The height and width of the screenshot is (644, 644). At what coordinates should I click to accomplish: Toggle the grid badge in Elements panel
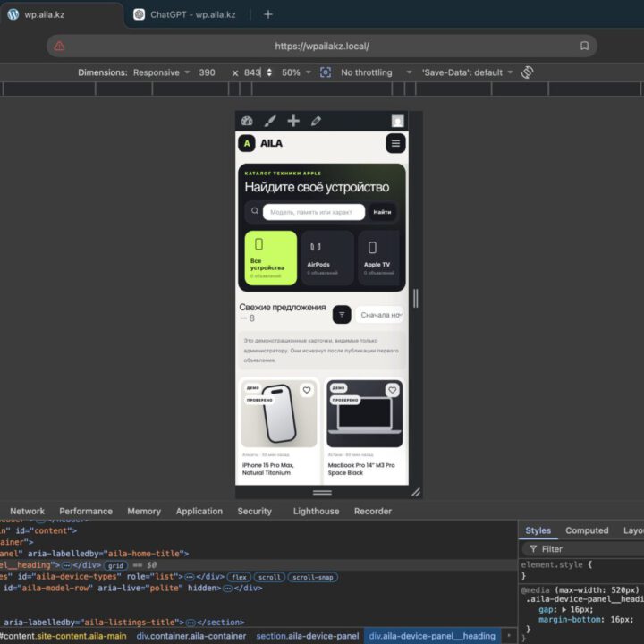(x=115, y=565)
